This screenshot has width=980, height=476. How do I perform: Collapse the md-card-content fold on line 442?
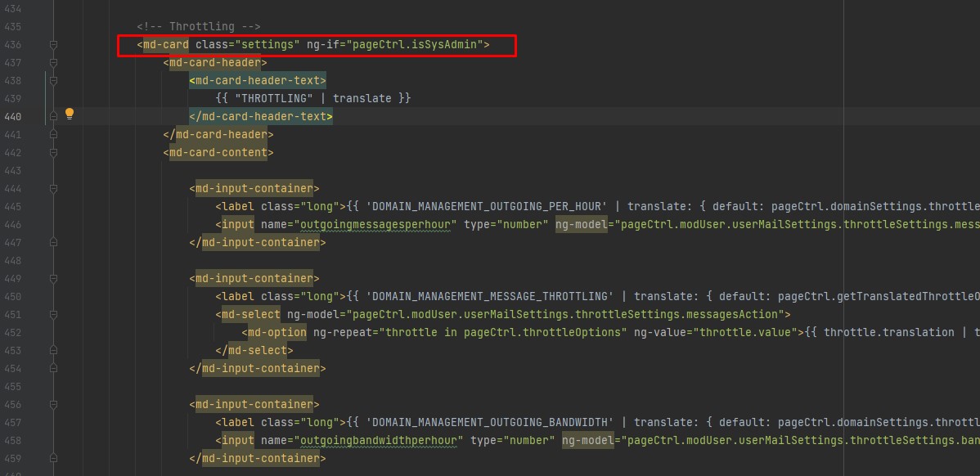point(53,152)
